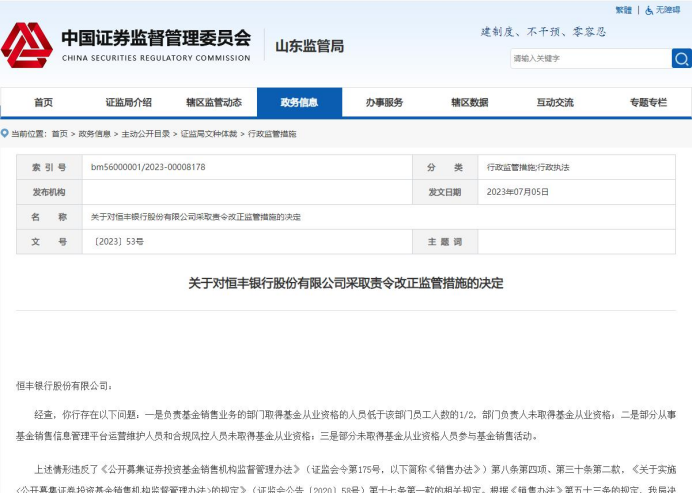Image resolution: width=693 pixels, height=493 pixels.
Task: Click the location pin icon in breadcrumb
Action: 6,133
